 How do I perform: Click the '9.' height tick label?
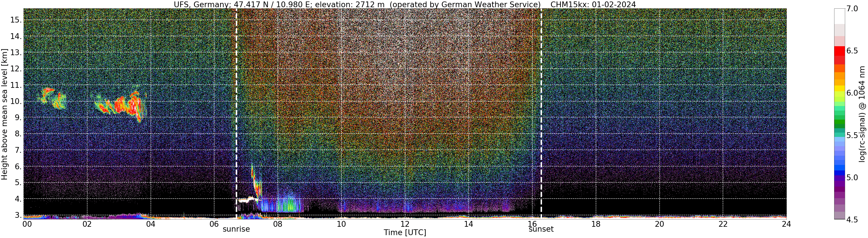(18, 118)
